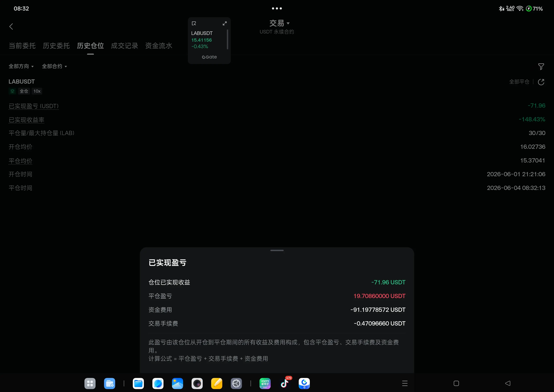
Task: Tap the -71.96 USDT sheet value
Action: coord(388,282)
